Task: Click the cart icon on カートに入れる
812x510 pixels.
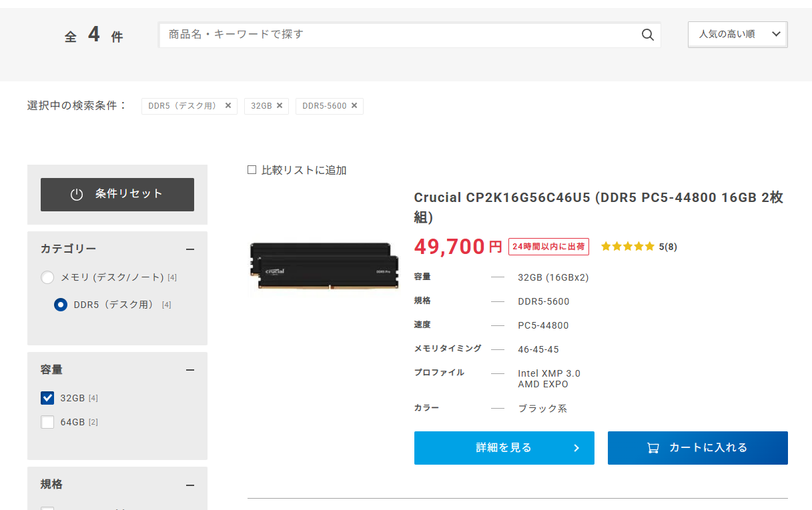Action: [653, 448]
